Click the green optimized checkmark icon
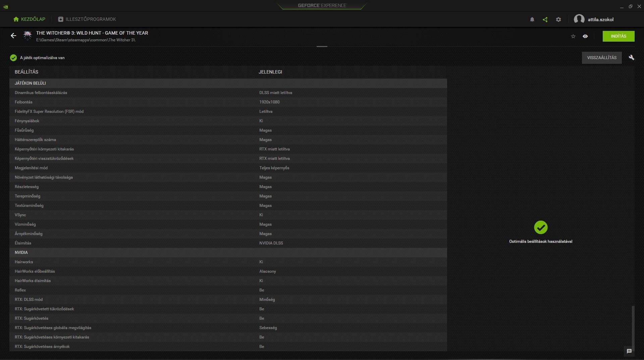The width and height of the screenshot is (644, 360). [x=13, y=58]
